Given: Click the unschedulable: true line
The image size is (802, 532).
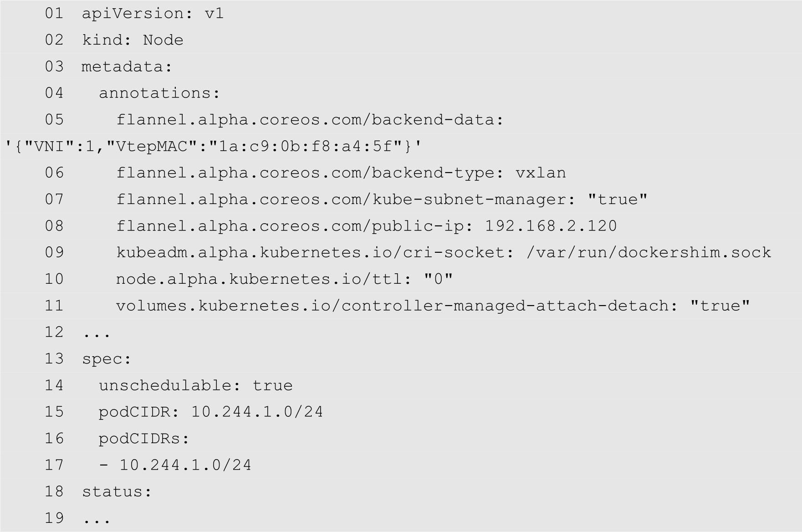Looking at the screenshot, I should [x=196, y=385].
